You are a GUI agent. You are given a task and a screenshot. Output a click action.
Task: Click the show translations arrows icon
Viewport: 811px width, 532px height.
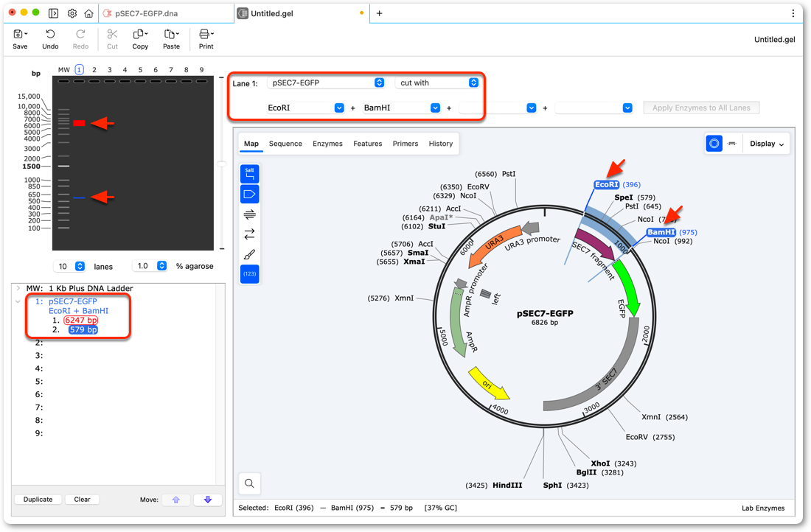click(x=250, y=234)
